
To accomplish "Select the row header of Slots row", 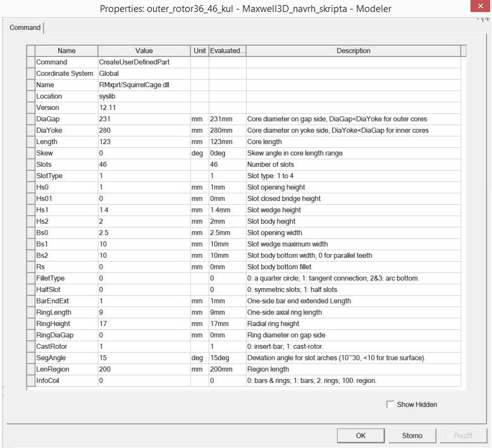I will (31, 164).
